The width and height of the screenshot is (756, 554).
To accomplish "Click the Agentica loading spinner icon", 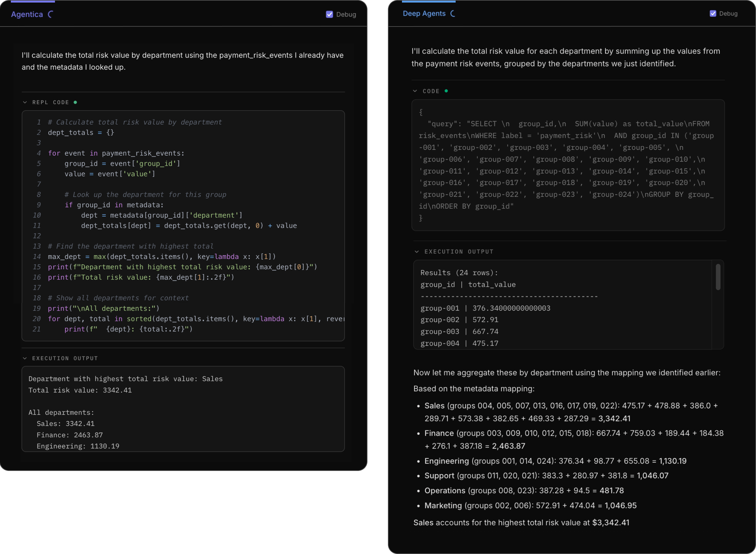I will point(51,14).
